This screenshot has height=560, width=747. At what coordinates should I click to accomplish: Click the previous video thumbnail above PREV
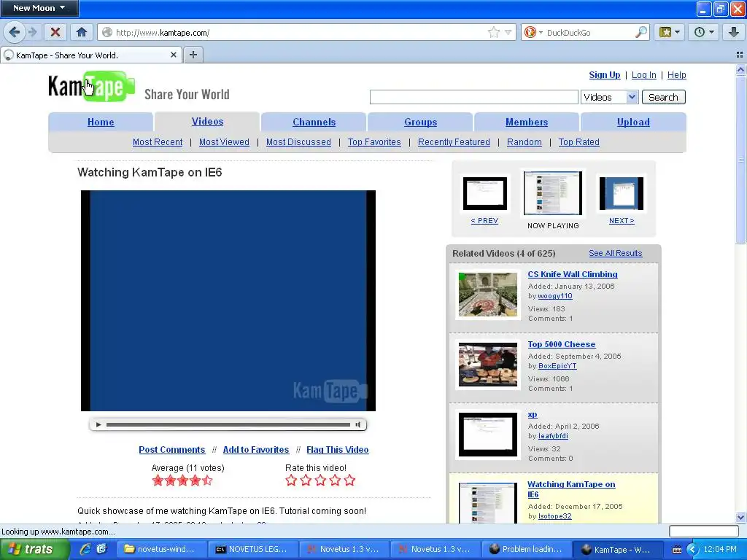tap(485, 193)
